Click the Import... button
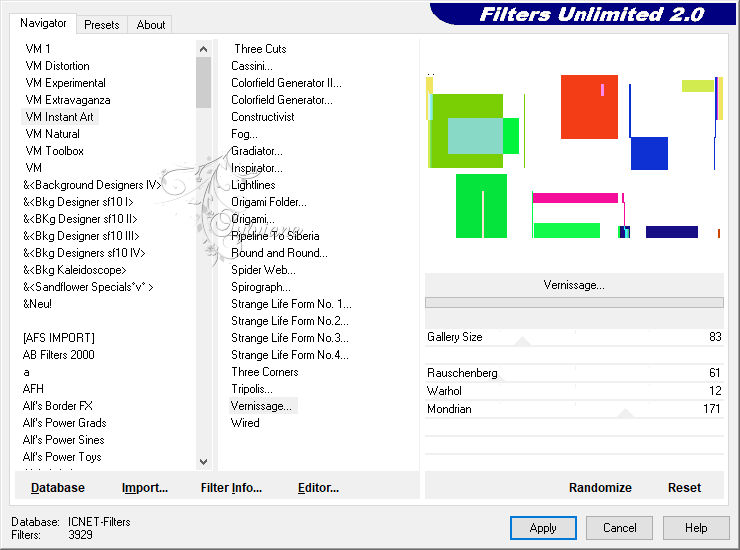The height and width of the screenshot is (550, 740). [x=145, y=488]
